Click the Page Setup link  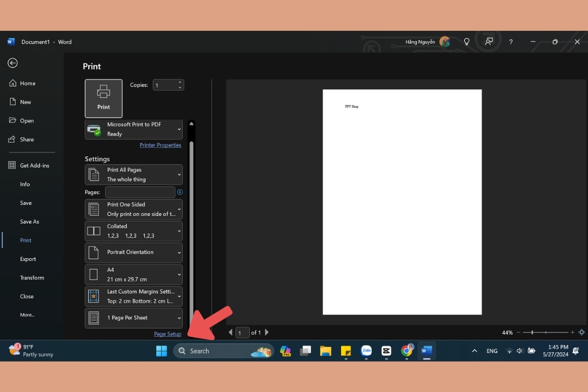click(x=168, y=334)
